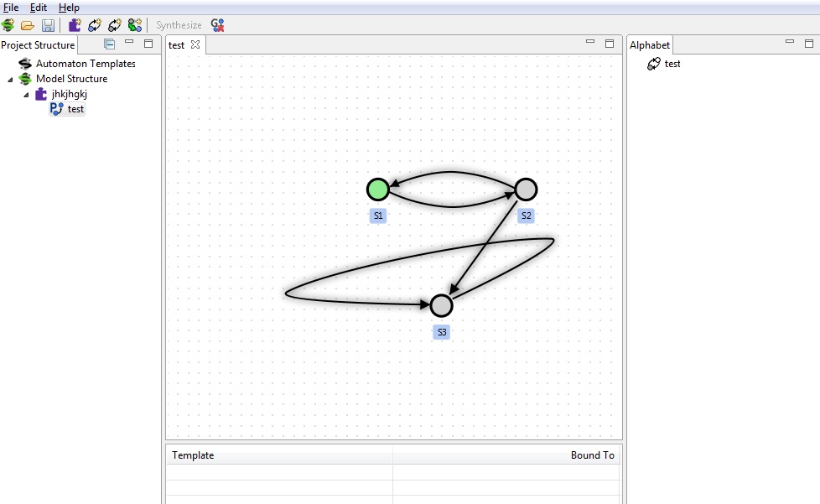Click the S2 state label
820x504 pixels.
click(526, 216)
